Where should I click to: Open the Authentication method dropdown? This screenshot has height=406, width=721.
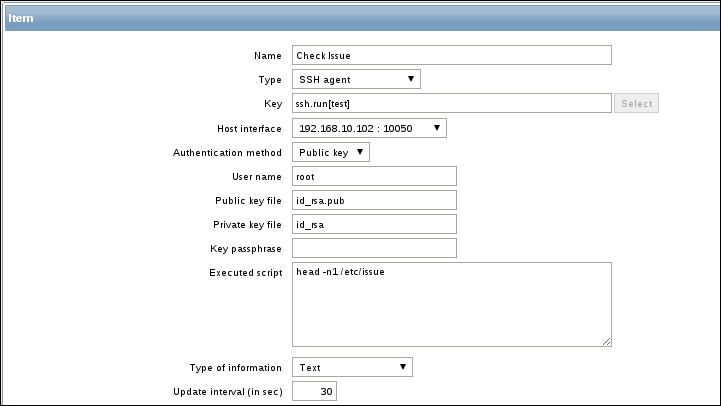pos(331,152)
